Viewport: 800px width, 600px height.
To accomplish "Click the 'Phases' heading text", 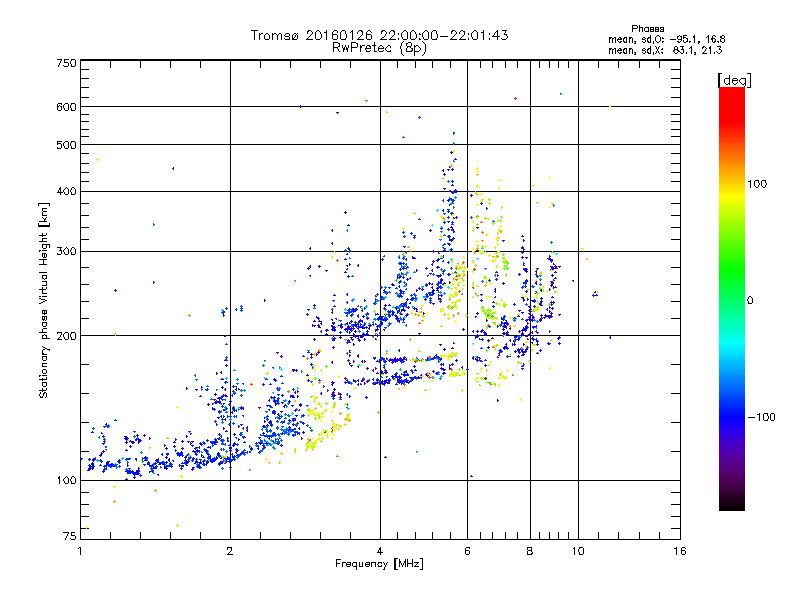I will tap(647, 29).
